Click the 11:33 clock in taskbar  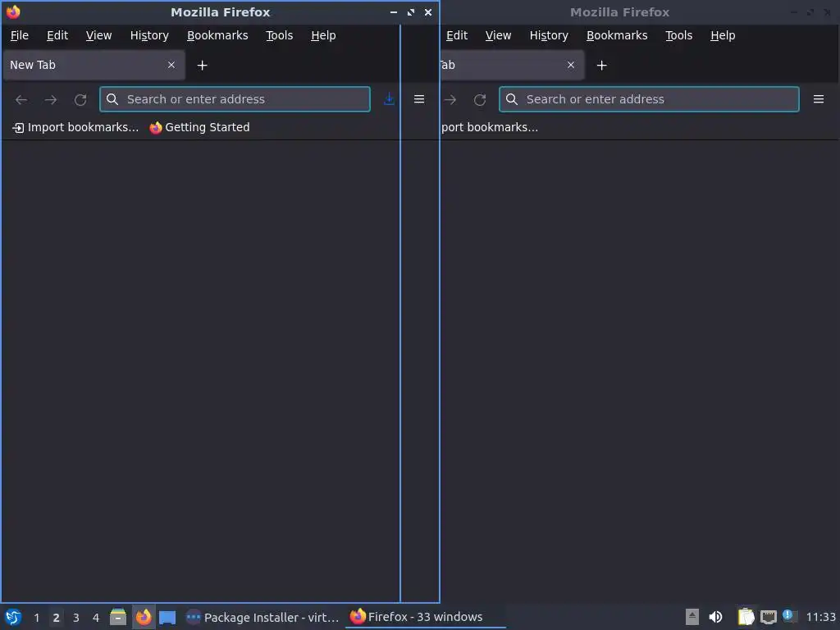pos(820,617)
